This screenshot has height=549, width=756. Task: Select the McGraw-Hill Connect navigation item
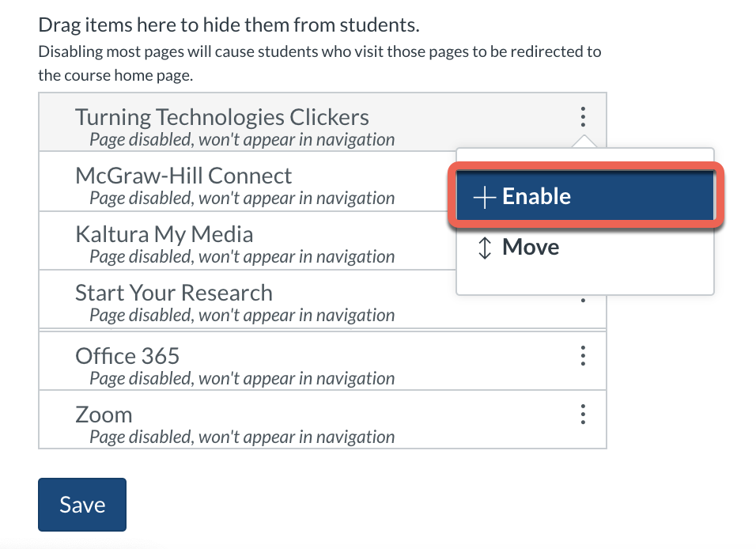coord(183,176)
